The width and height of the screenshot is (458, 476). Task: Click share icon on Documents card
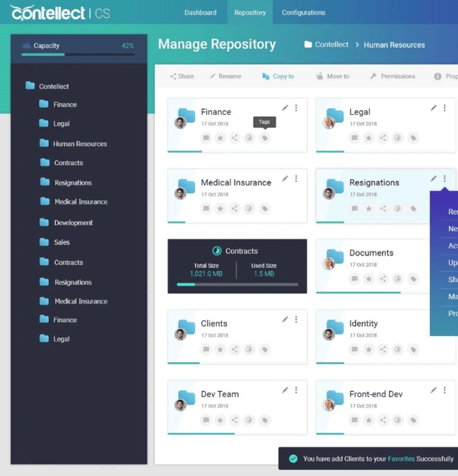pos(383,279)
